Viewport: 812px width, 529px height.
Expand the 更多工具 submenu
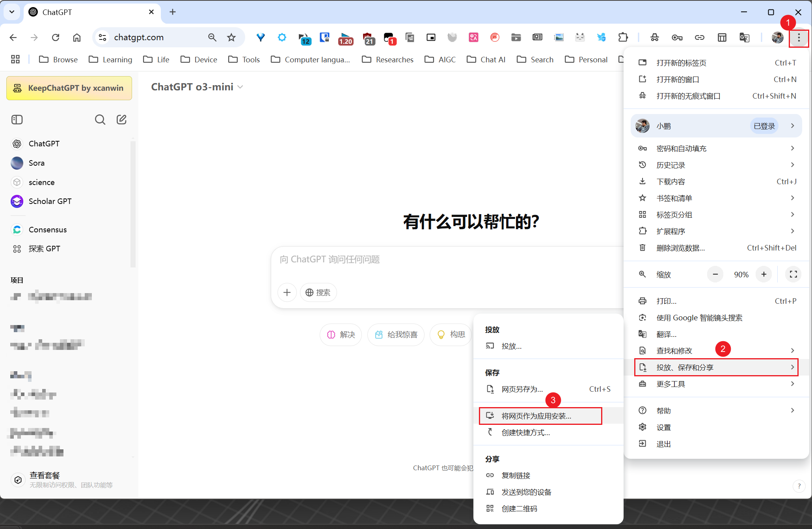[x=716, y=384]
